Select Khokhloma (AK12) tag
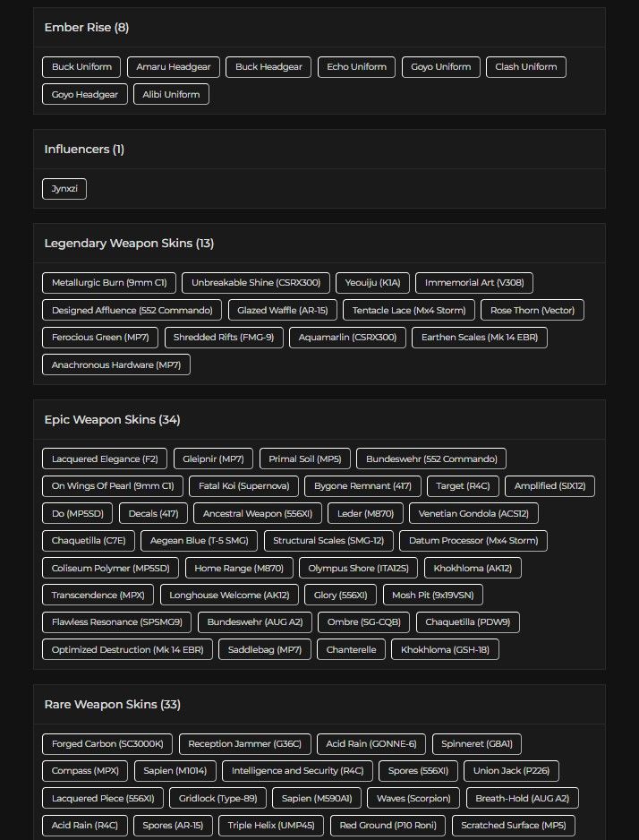Screen dimensions: 639x840 coord(473,569)
